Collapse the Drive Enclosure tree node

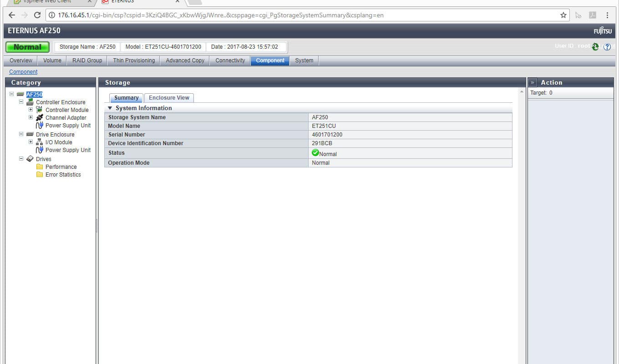click(21, 134)
